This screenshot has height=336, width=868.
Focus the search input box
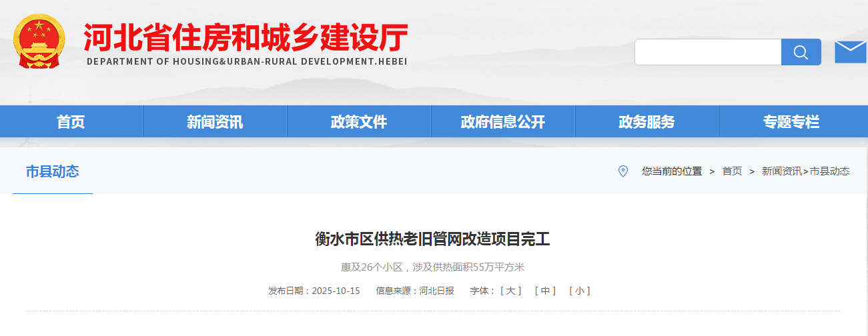(707, 52)
